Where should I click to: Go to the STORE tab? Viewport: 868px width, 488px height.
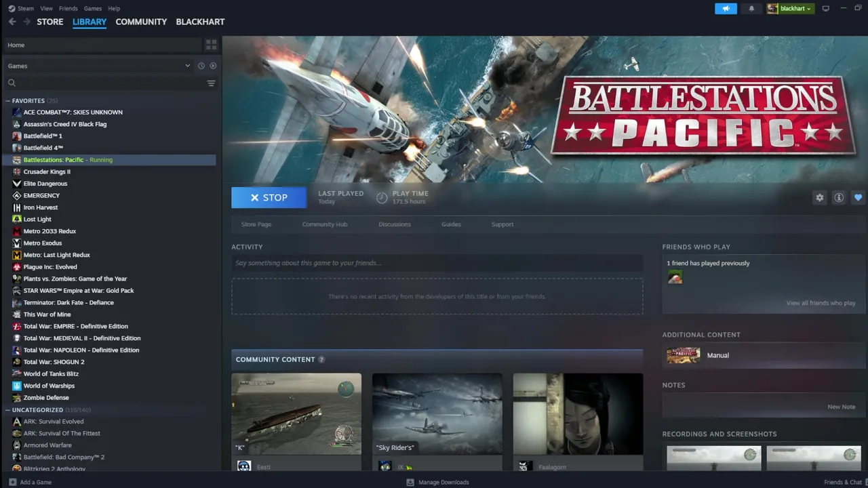[x=50, y=22]
